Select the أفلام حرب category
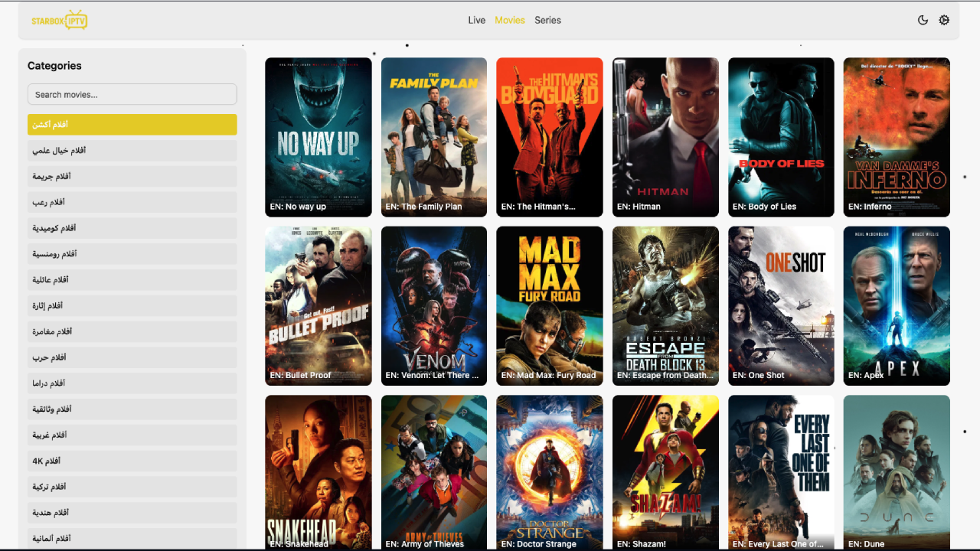The height and width of the screenshot is (551, 980). pos(132,357)
